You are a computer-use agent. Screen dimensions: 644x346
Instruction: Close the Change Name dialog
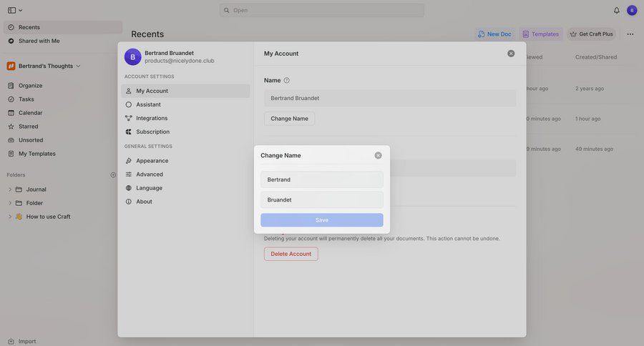378,155
